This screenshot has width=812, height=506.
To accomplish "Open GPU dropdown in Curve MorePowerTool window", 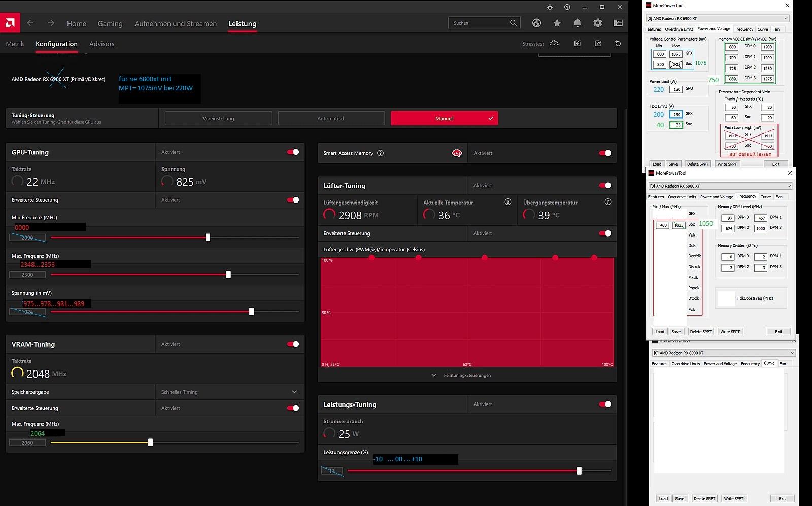I will click(x=724, y=353).
